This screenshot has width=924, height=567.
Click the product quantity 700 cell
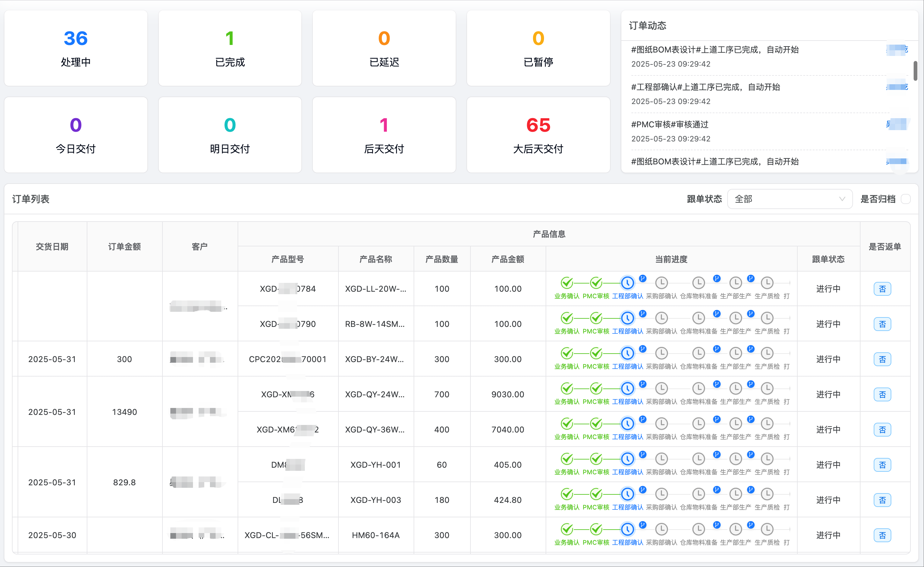[x=442, y=394]
